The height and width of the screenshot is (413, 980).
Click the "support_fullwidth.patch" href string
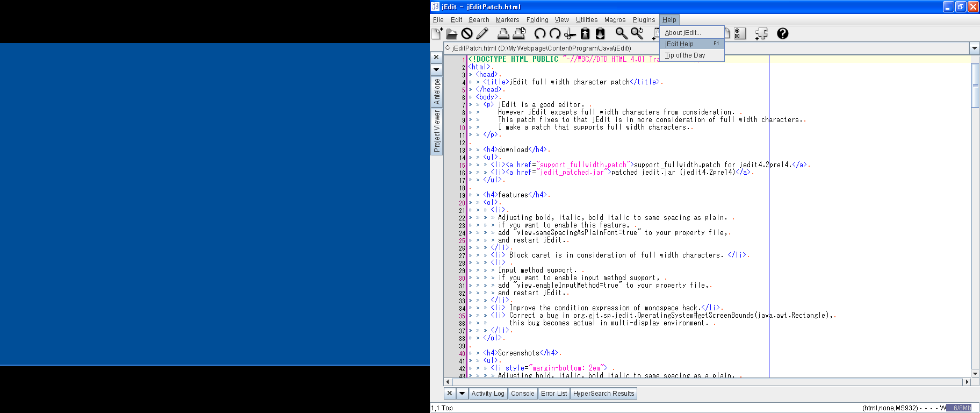(x=583, y=165)
